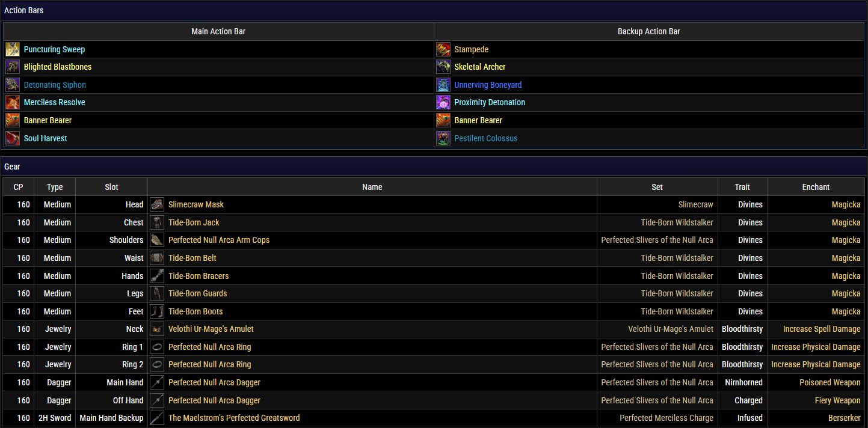Click the Soul Harvest ultimate icon
868x428 pixels.
coord(13,138)
